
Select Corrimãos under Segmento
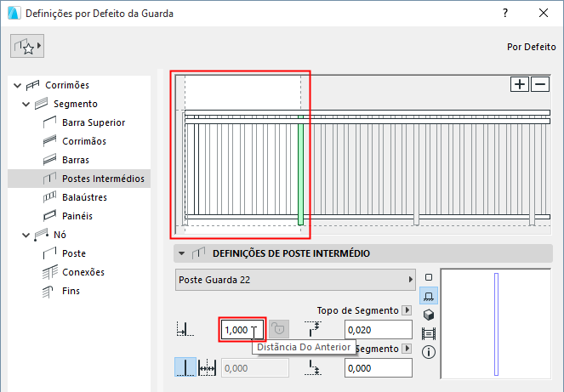84,141
